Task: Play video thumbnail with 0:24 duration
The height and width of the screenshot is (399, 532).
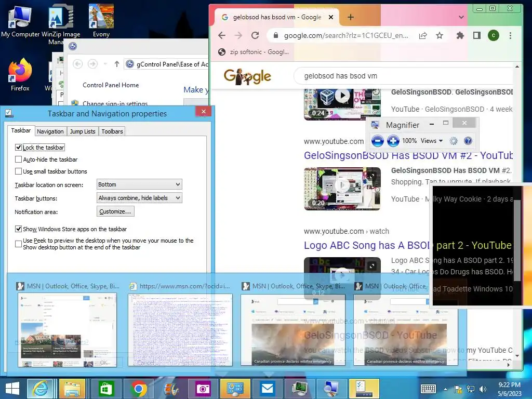Action: pyautogui.click(x=342, y=104)
